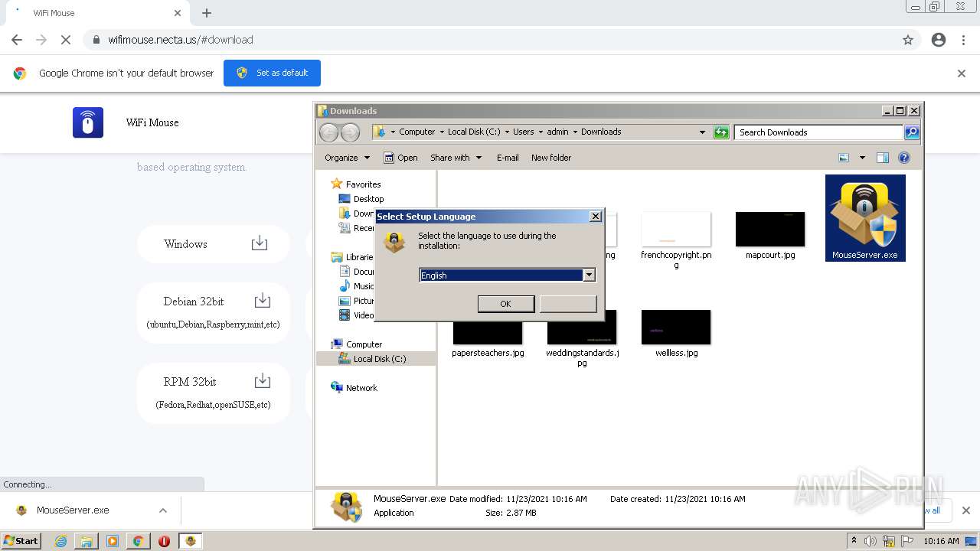
Task: Expand the view options dropdown arrow
Action: pos(862,158)
